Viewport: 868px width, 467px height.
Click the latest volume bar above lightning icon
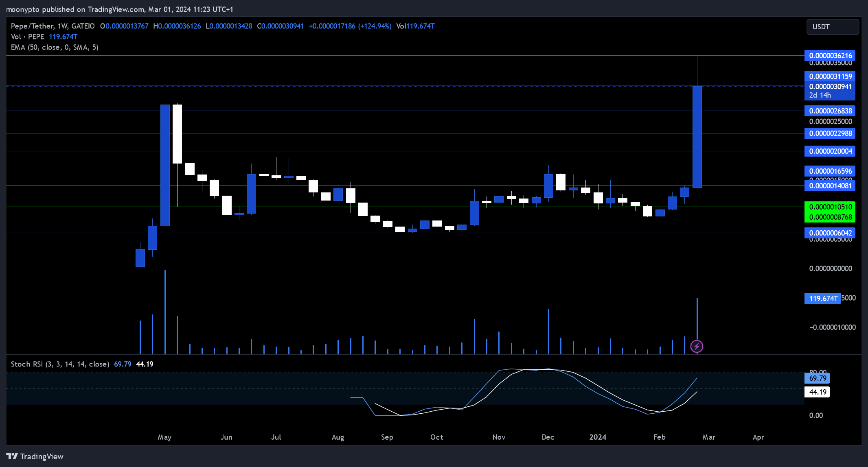697,319
